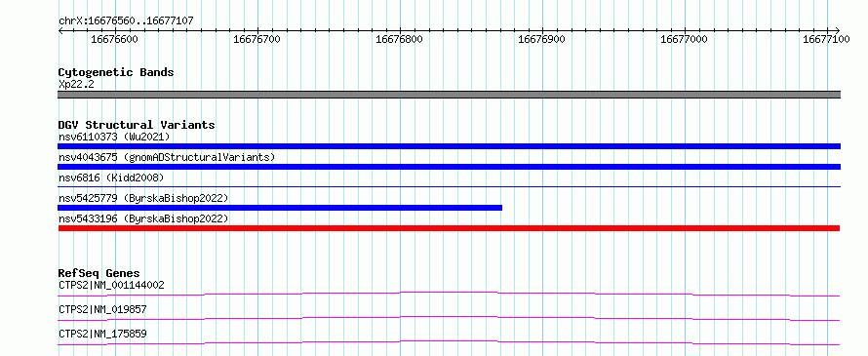This screenshot has width=868, height=356.
Task: Click the 16677000 ruler tick label
Action: click(685, 39)
